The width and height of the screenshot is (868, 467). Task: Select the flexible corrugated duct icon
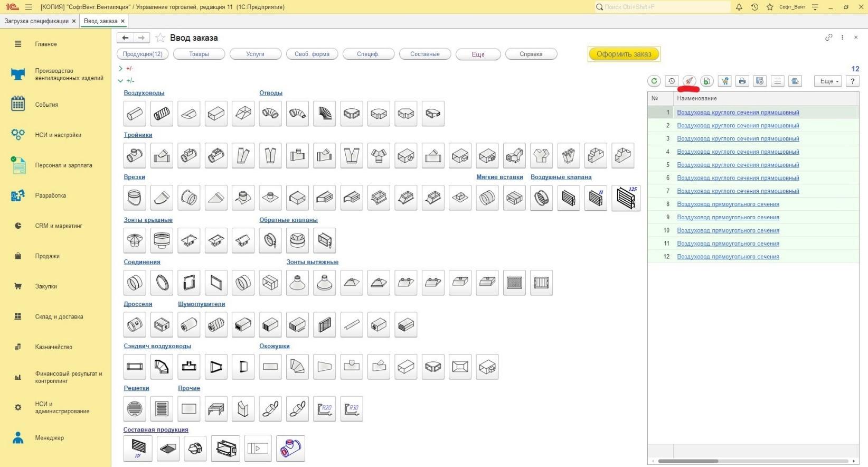click(162, 114)
